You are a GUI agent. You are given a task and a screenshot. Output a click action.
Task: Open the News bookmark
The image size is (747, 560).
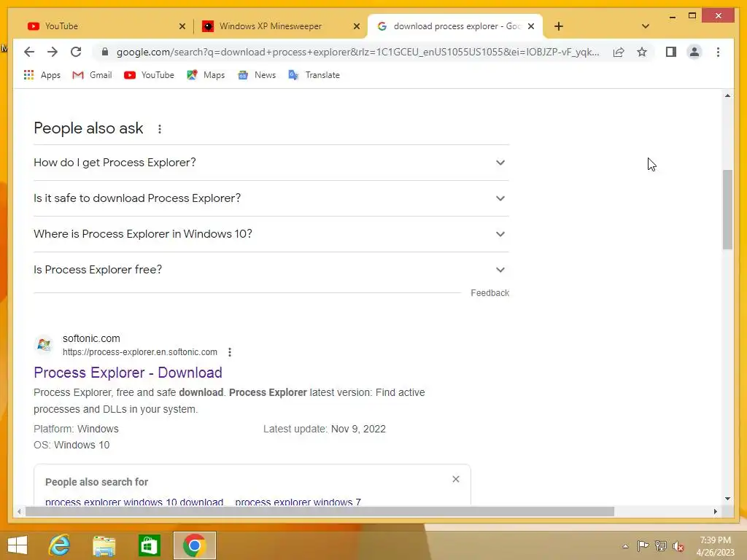(257, 75)
